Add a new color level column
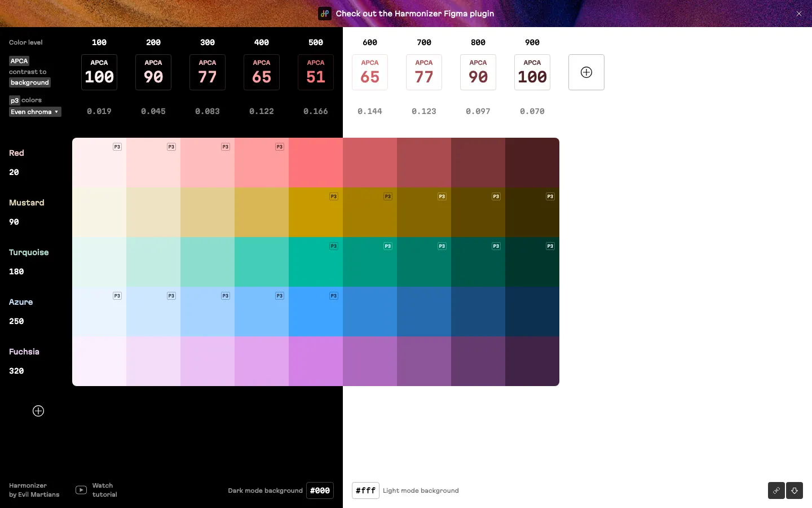This screenshot has width=812, height=508. [x=586, y=72]
